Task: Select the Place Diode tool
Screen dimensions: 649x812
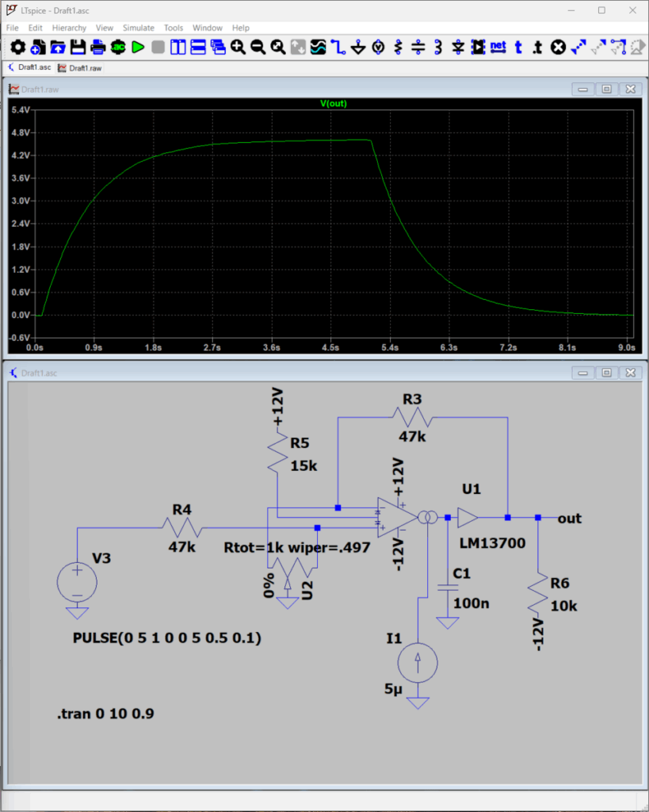Action: (458, 48)
